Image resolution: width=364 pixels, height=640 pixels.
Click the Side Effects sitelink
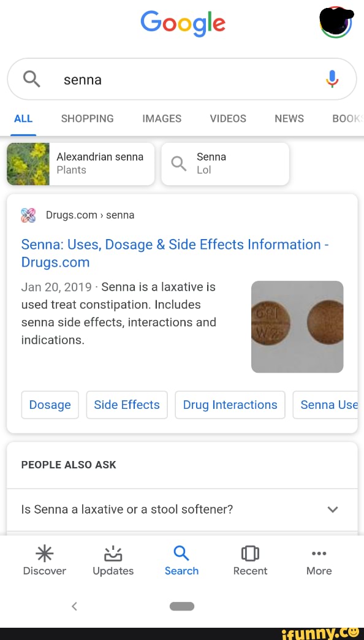tap(127, 405)
